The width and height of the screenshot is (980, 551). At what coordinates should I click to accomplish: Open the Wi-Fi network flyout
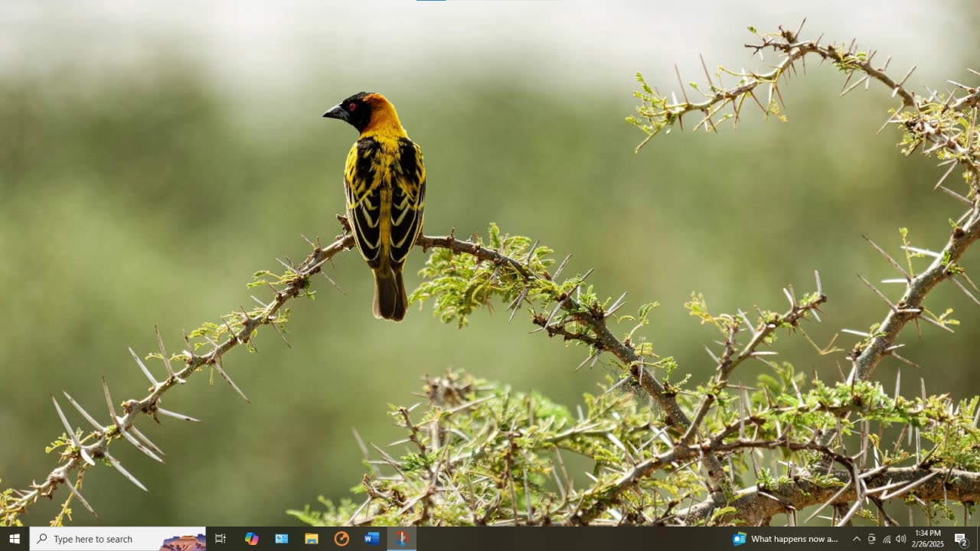887,539
